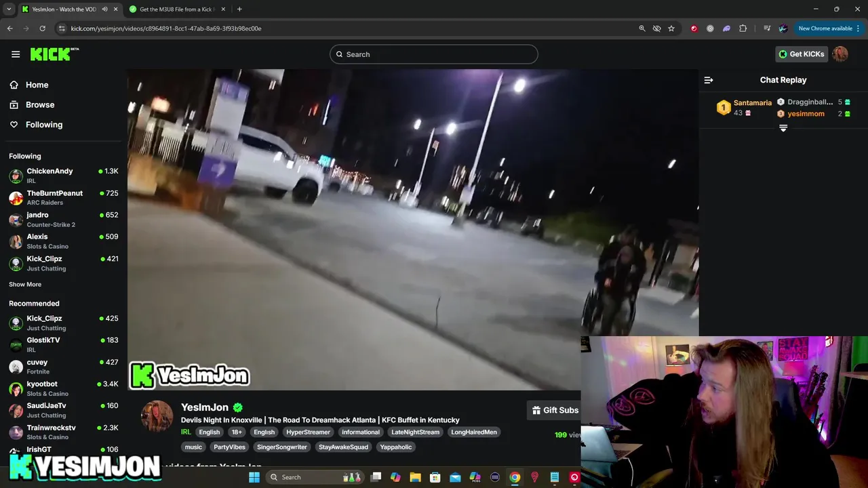Click the YesImJon channel name

204,407
